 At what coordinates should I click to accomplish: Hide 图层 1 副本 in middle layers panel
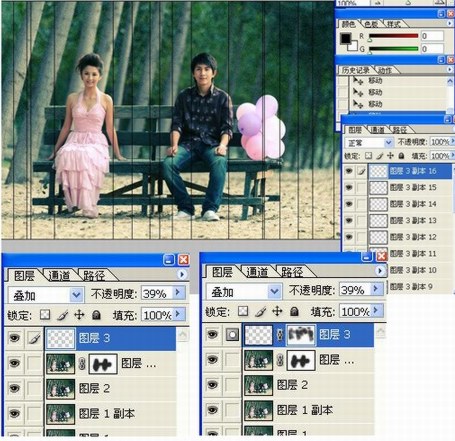click(212, 410)
